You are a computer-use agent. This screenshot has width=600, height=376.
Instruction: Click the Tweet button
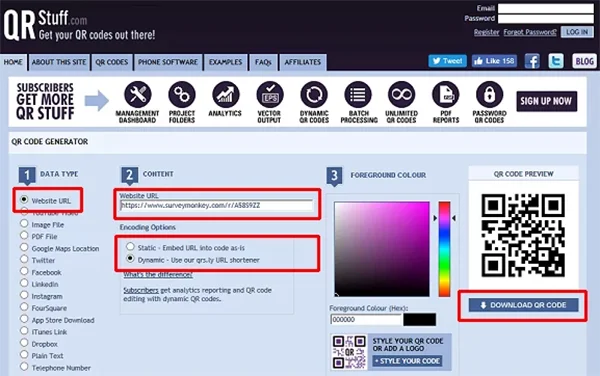(447, 61)
